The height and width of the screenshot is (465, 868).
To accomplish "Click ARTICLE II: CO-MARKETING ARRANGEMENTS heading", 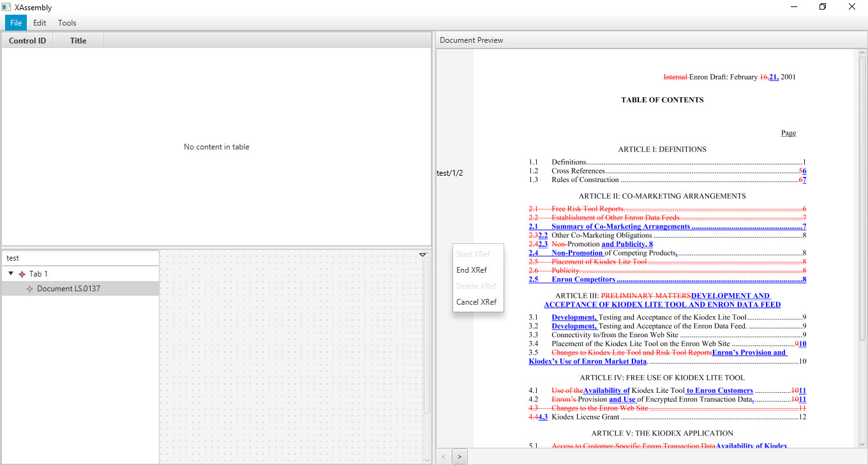I will [x=662, y=196].
